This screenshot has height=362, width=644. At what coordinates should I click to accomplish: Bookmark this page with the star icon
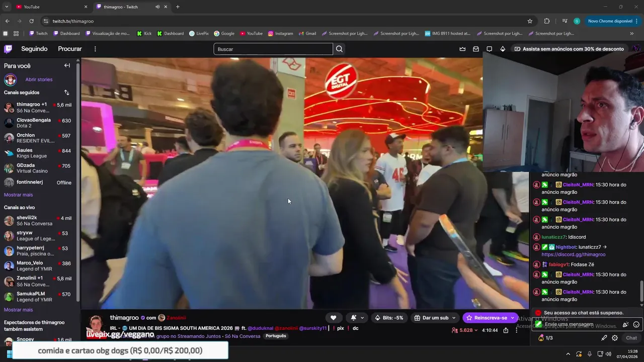point(530,21)
